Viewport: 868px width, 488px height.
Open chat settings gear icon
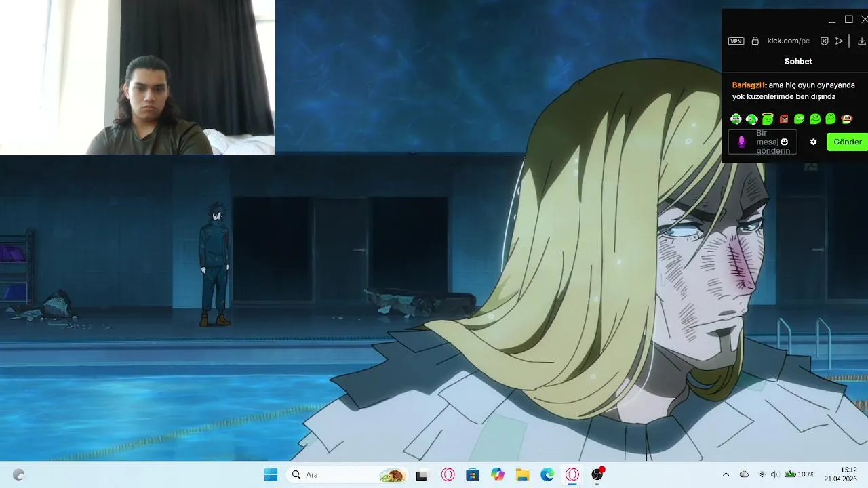tap(814, 142)
